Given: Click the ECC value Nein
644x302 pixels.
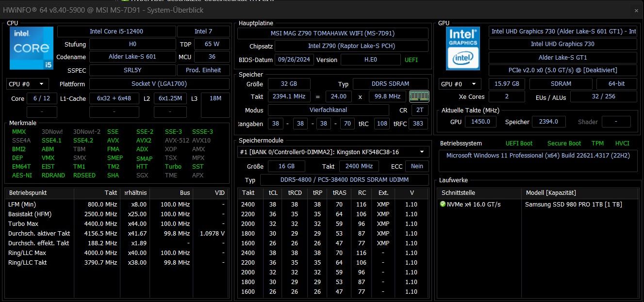Looking at the screenshot, I should coord(417,166).
